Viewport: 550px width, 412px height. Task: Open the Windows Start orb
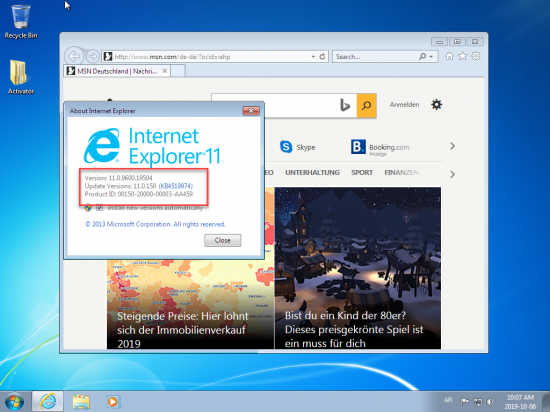[x=14, y=401]
